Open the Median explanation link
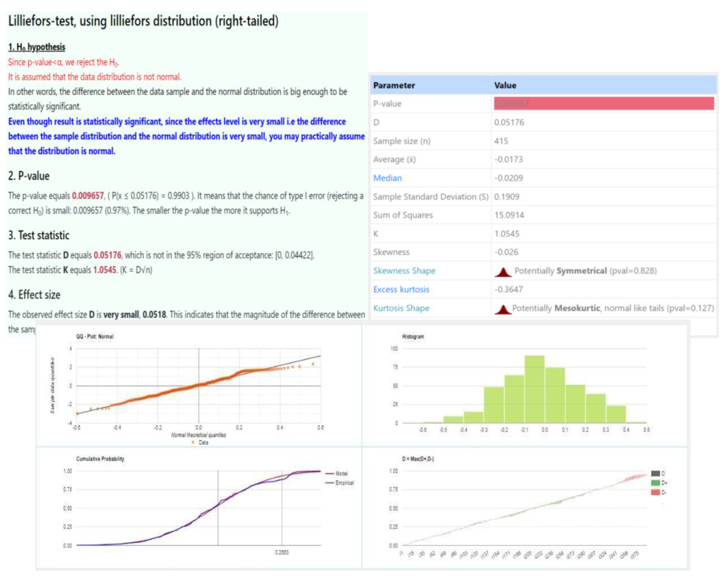Screen dimensions: 728x580 point(388,178)
